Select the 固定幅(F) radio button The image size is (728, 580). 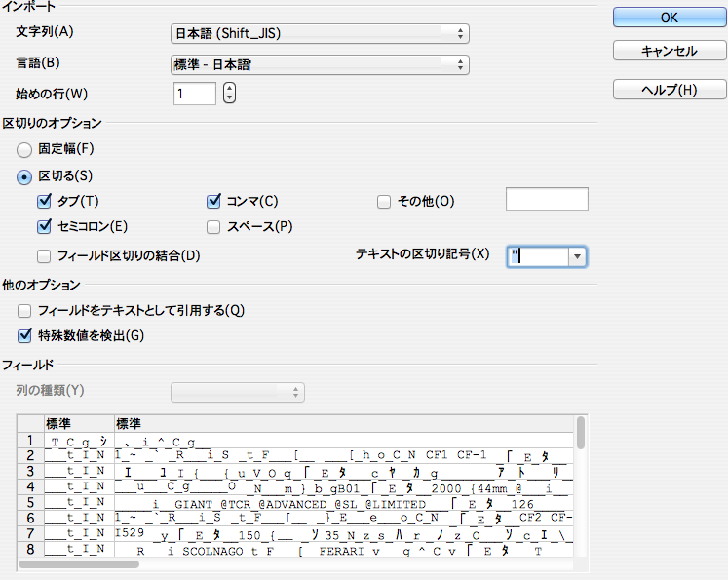[24, 149]
